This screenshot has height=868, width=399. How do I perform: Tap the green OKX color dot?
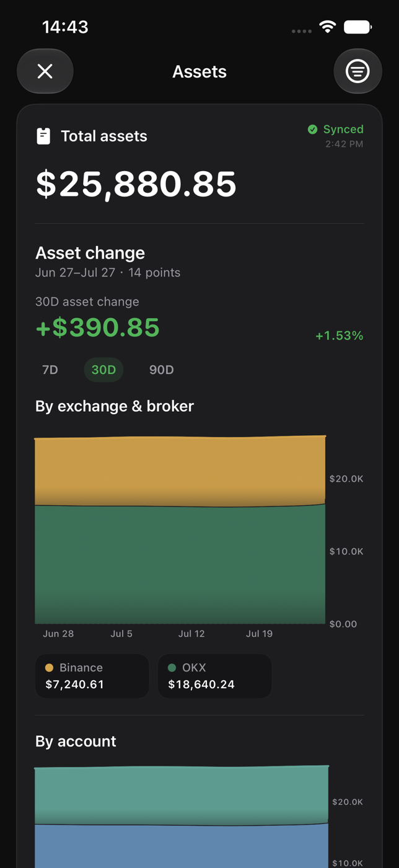172,668
